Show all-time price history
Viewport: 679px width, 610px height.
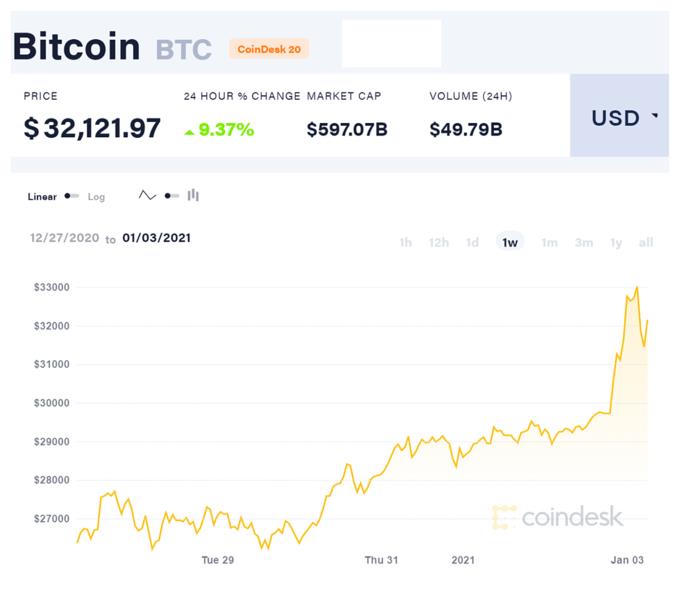click(646, 242)
